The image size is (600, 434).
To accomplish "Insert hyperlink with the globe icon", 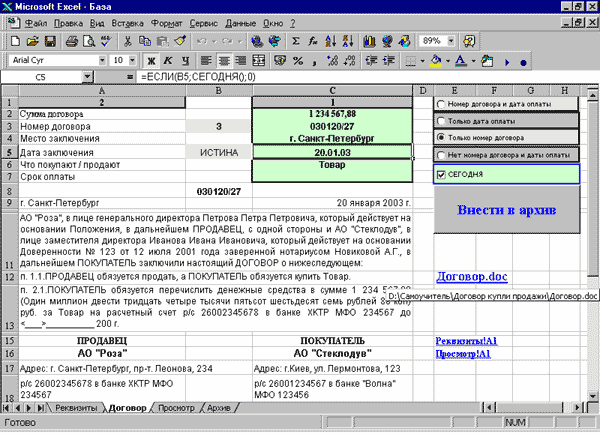I will click(258, 41).
